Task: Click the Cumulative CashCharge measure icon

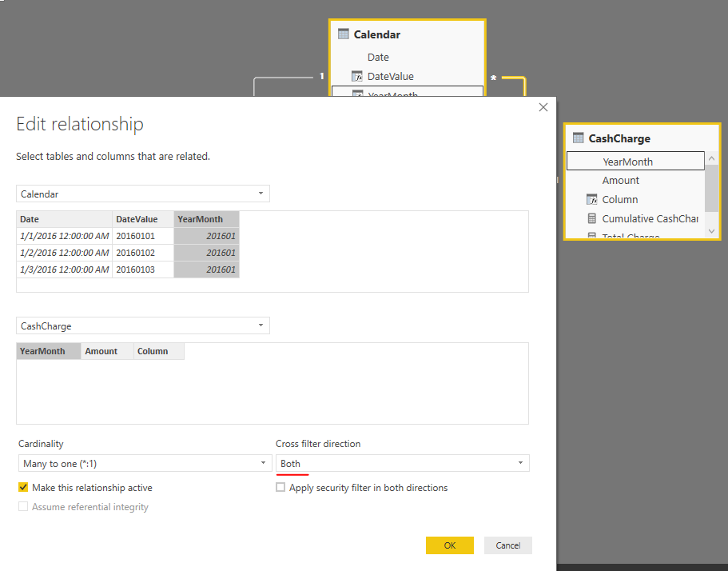Action: tap(592, 218)
